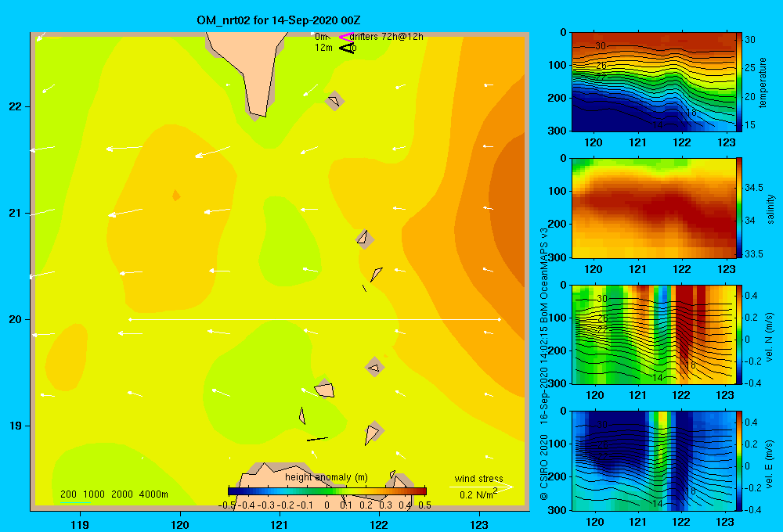
Task: Click the plot title OM_nrt02 for 14-Sep-2020 00Z
Action: [279, 20]
